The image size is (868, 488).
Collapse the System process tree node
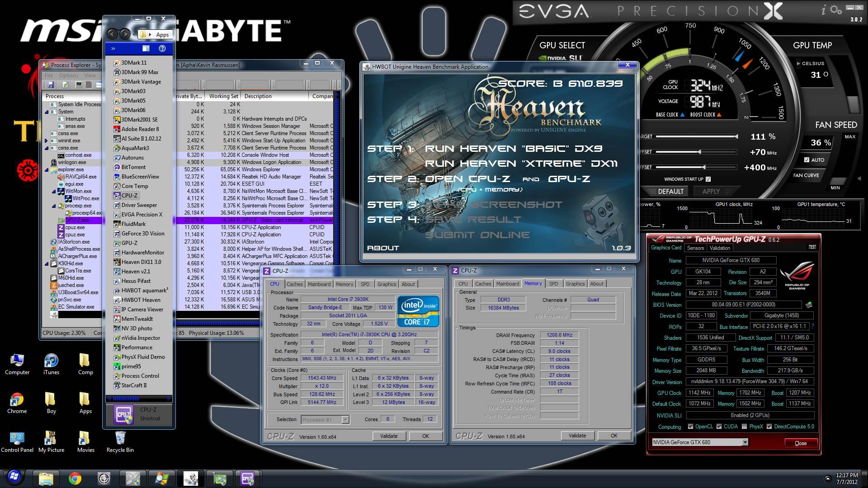(x=47, y=112)
